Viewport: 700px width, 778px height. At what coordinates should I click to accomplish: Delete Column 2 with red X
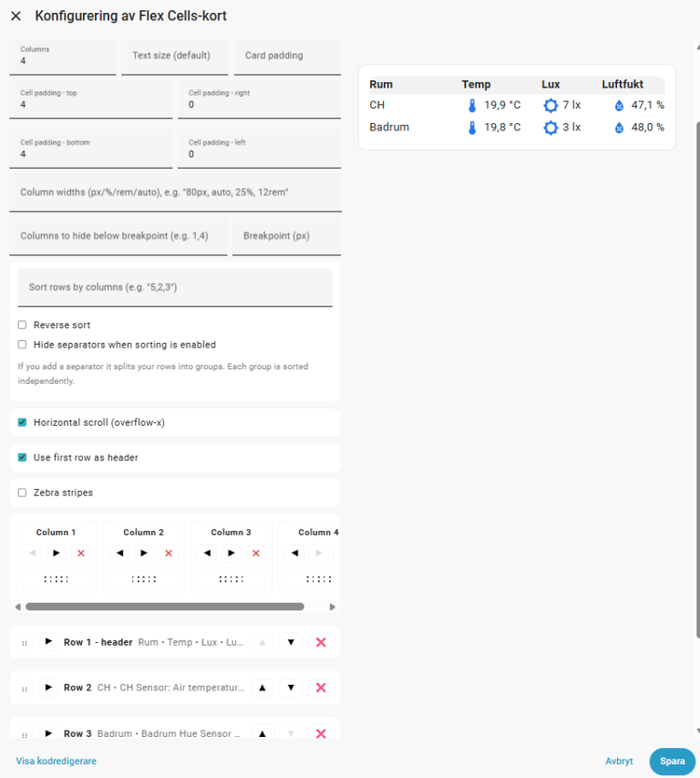pyautogui.click(x=169, y=554)
